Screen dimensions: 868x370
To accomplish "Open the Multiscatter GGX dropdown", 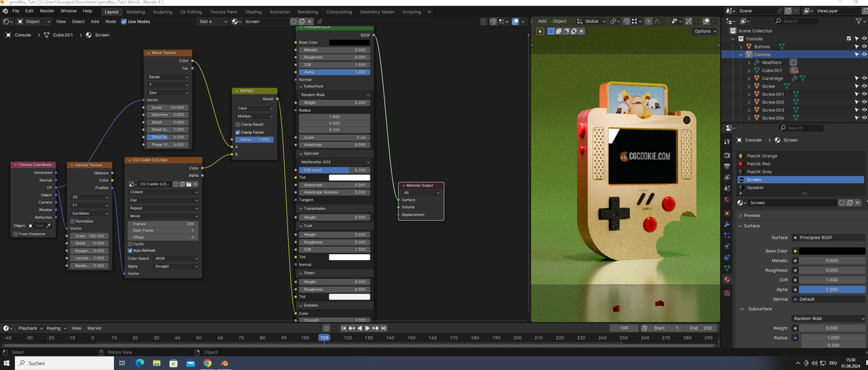I will coord(335,162).
